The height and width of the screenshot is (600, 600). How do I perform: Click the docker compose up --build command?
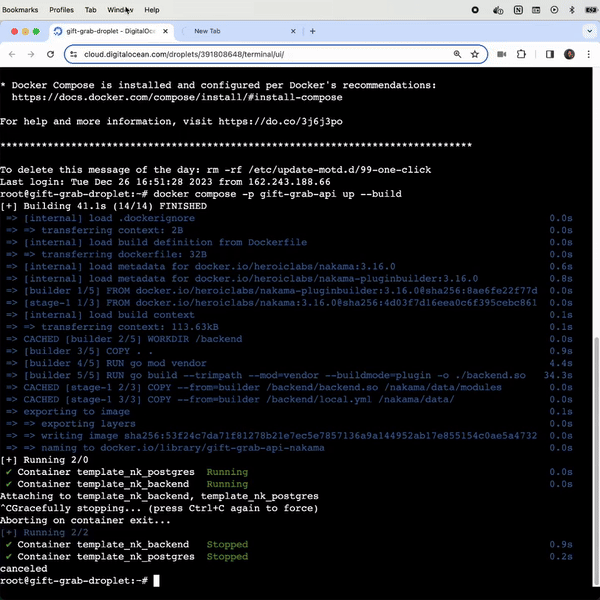[x=277, y=194]
